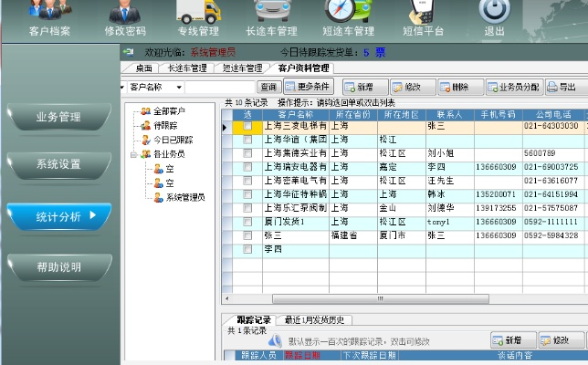The image size is (588, 365).
Task: Check the box beside 厦门发货1 row
Action: coord(247,221)
